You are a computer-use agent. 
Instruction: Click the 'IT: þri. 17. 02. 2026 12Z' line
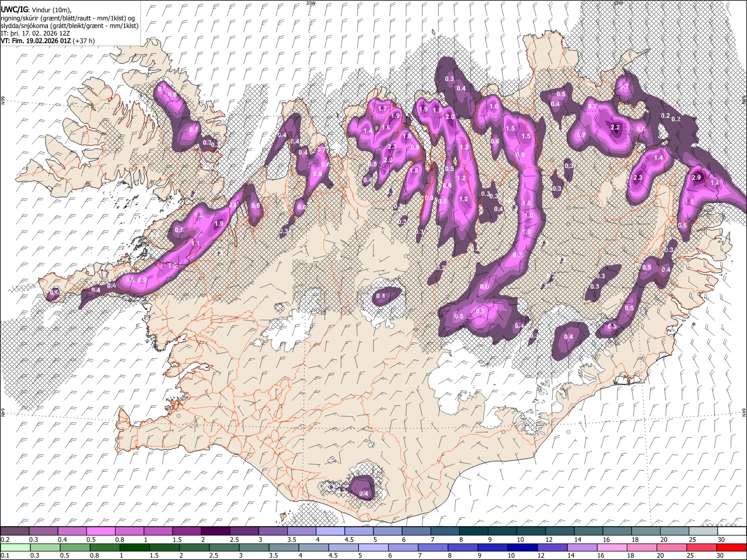pos(36,33)
